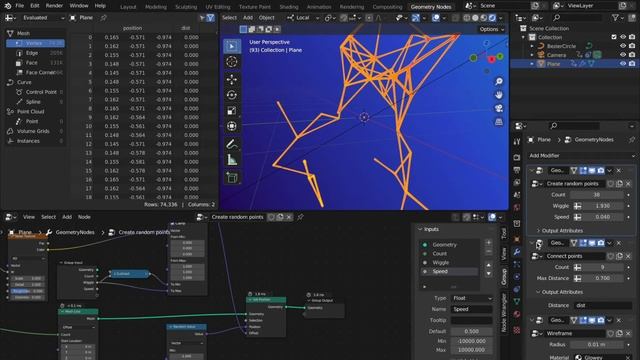This screenshot has width=640, height=360.
Task: Toggle camera view in the viewport
Action: pyautogui.click(x=498, y=109)
